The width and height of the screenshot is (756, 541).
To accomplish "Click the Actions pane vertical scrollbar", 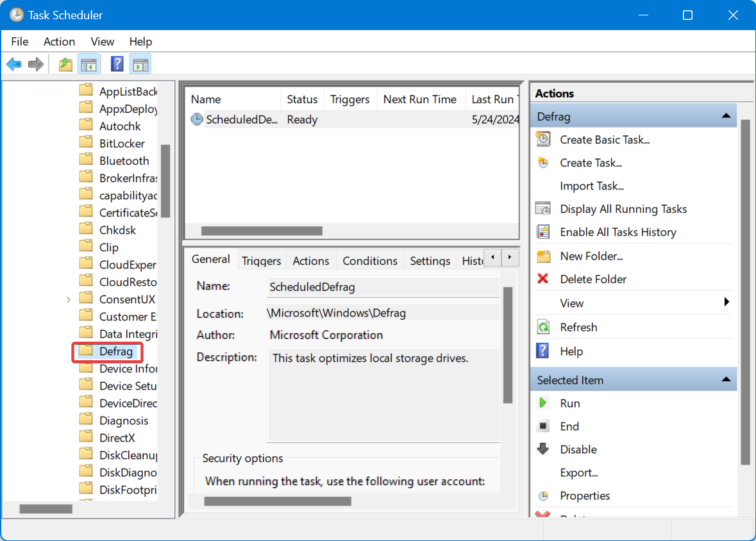I will 745,292.
